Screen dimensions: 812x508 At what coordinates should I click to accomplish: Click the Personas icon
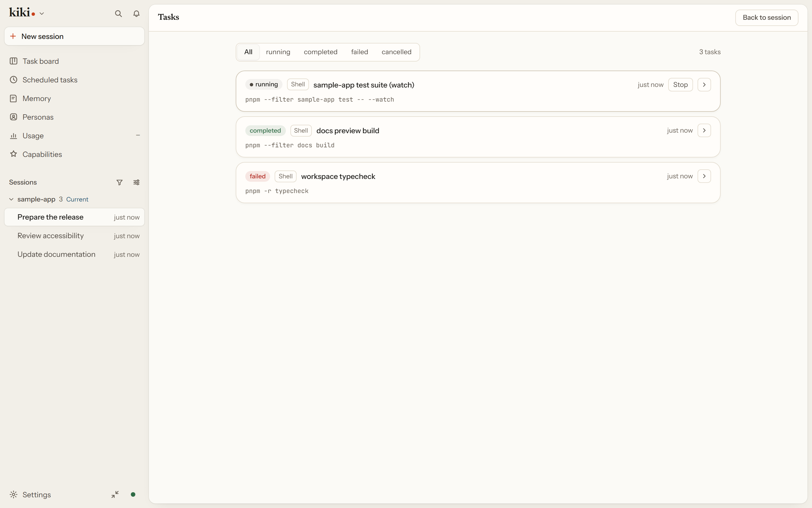[x=14, y=117]
